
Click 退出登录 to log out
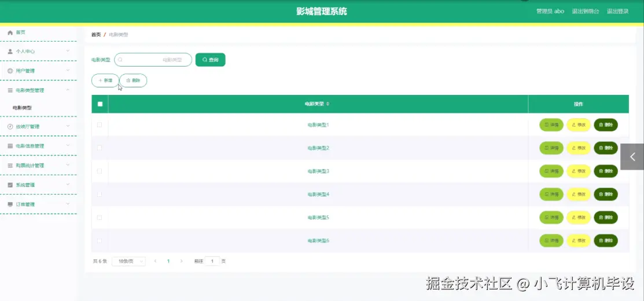click(x=618, y=12)
